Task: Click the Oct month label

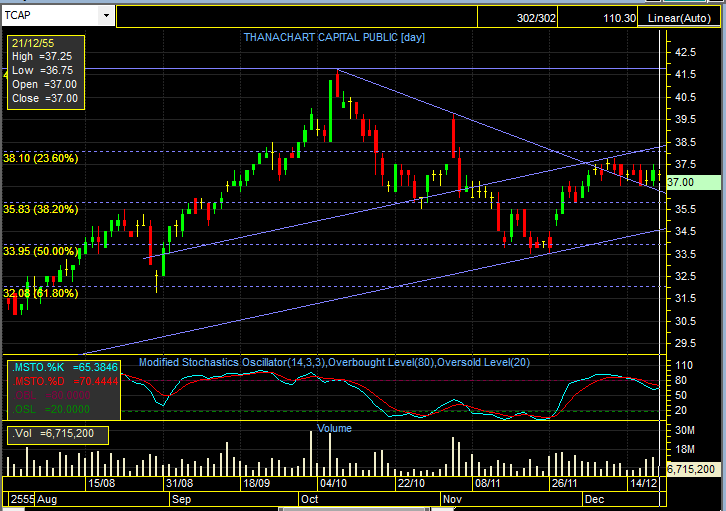Action: pyautogui.click(x=310, y=499)
